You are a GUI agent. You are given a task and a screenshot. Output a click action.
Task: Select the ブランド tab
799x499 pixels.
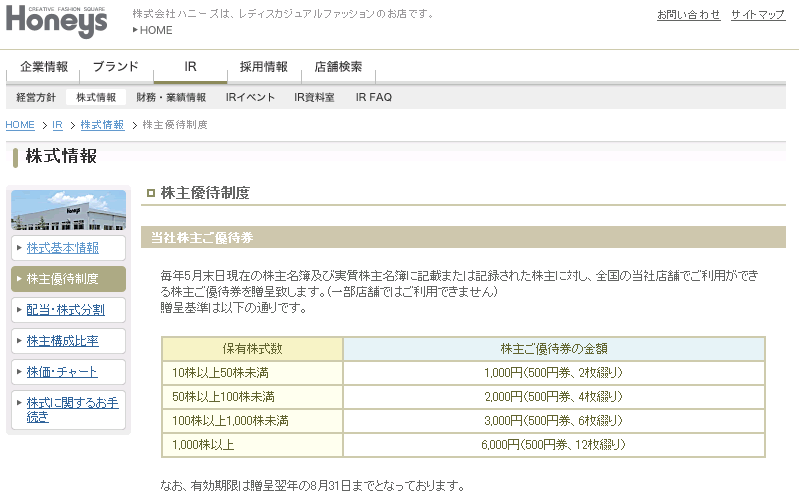116,67
